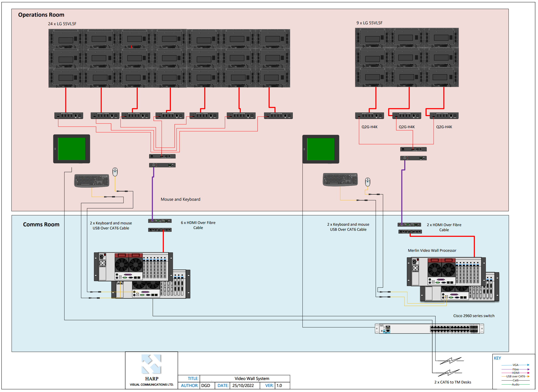Viewport: 538px width, 392px height.
Task: Click the 1.0 version field
Action: (x=282, y=386)
